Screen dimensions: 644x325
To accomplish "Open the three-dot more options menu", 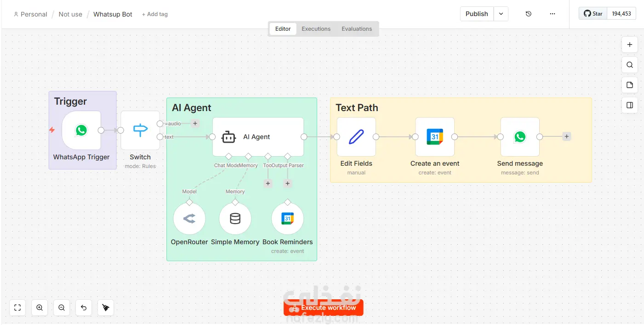I will 553,14.
